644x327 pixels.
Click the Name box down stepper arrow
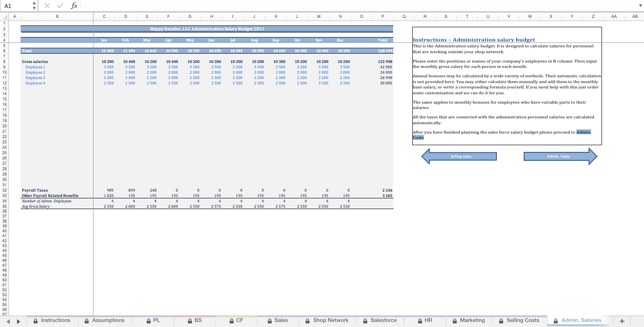coord(34,8)
